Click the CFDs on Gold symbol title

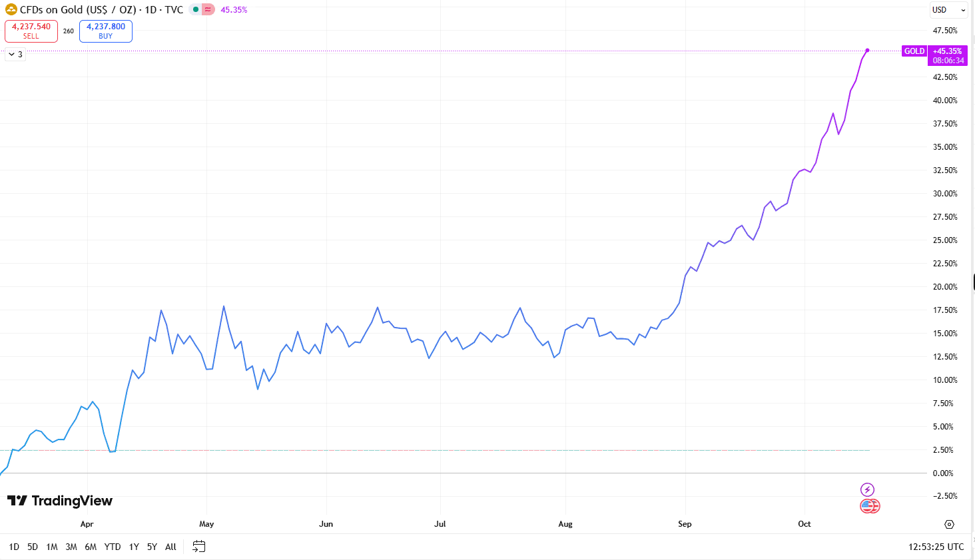pos(101,10)
